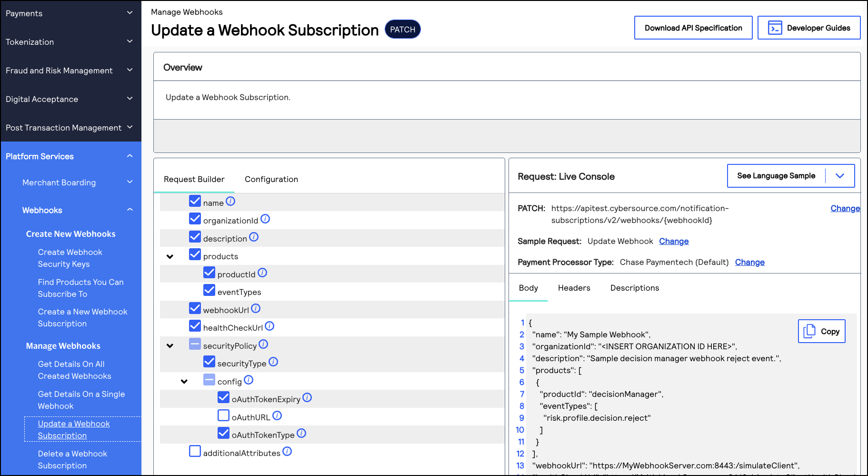Open the Headers tab in Live Console
Viewport: 868px width, 476px height.
[x=574, y=288]
